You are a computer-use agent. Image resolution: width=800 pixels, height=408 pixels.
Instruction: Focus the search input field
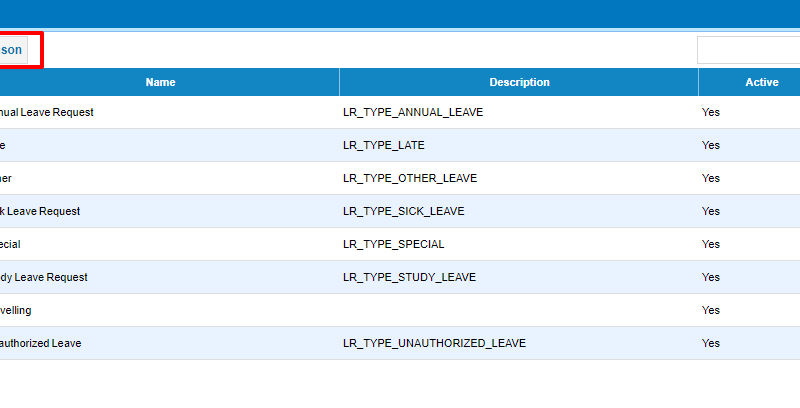pyautogui.click(x=748, y=50)
